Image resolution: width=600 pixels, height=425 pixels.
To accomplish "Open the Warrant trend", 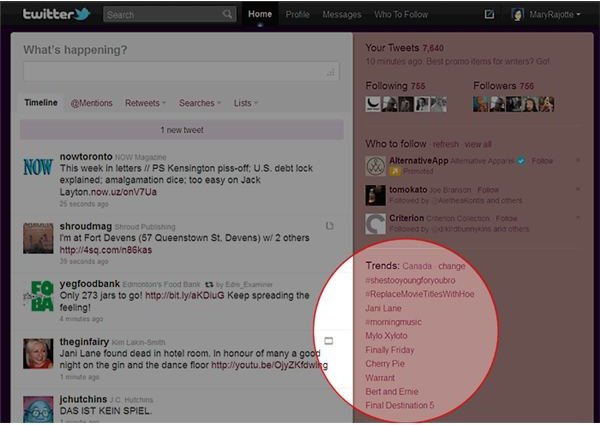I will tap(380, 378).
